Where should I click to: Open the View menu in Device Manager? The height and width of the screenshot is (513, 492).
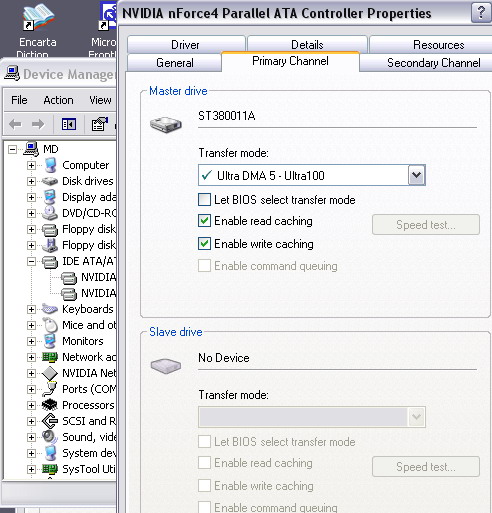pyautogui.click(x=100, y=100)
